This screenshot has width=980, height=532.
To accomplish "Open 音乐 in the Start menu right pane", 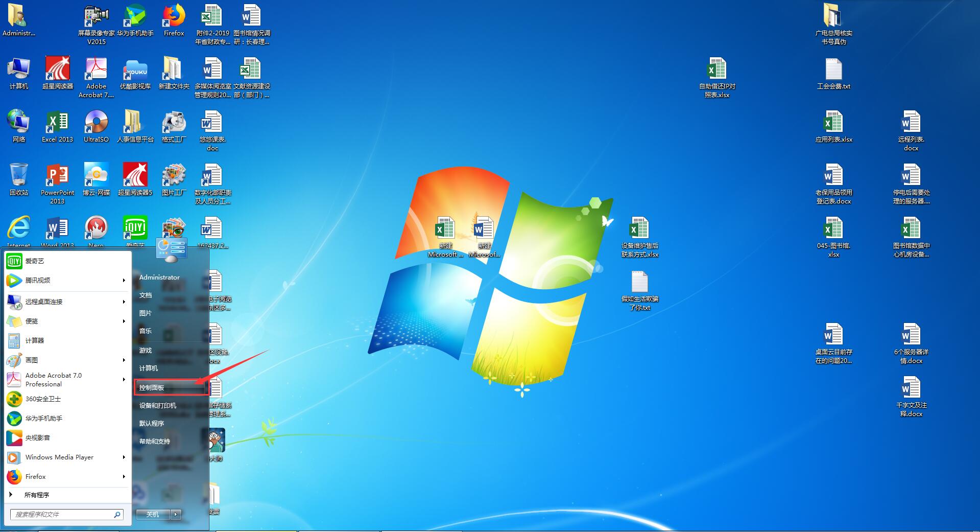I will (x=171, y=331).
